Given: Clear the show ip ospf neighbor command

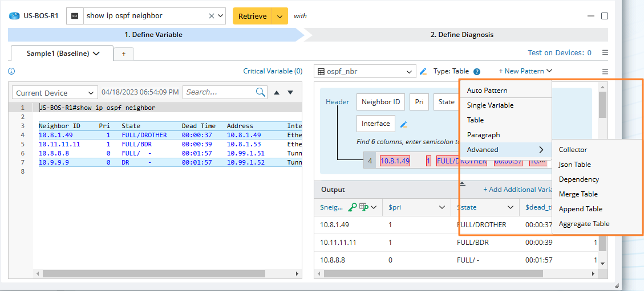Looking at the screenshot, I should (212, 16).
